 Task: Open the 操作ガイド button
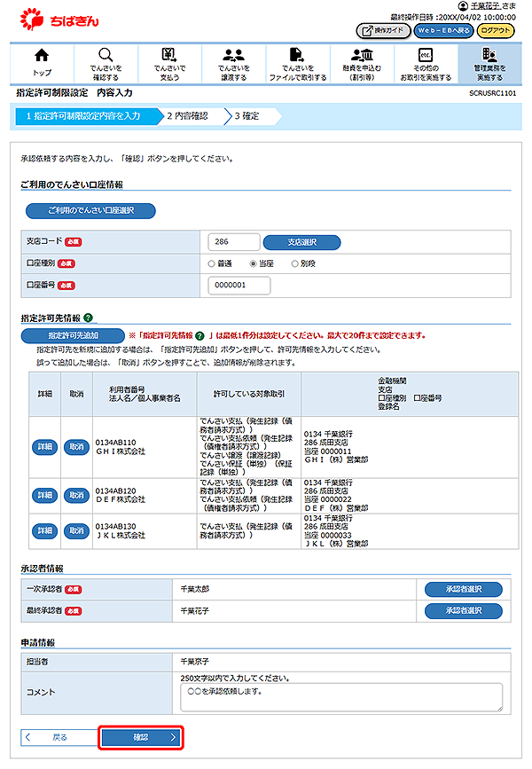[x=383, y=30]
